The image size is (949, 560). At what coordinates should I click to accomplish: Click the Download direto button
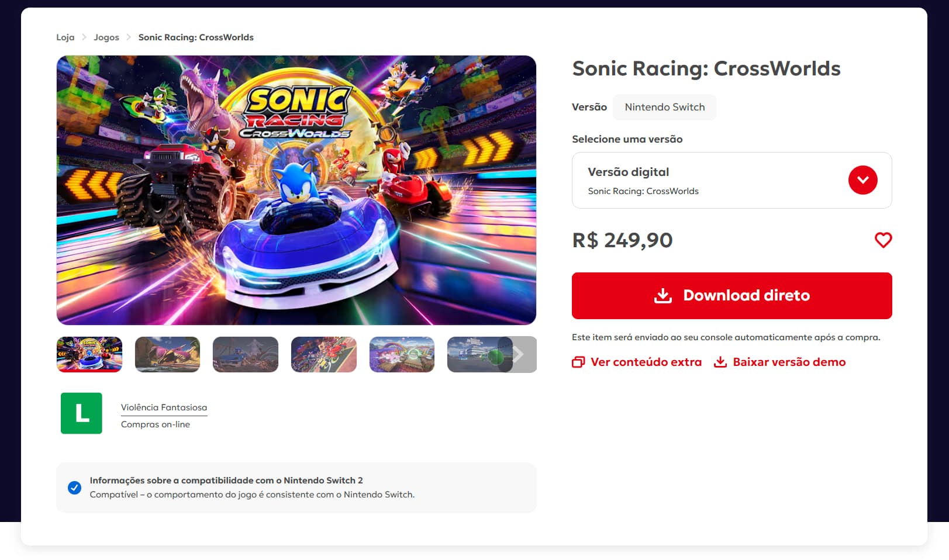tap(731, 295)
